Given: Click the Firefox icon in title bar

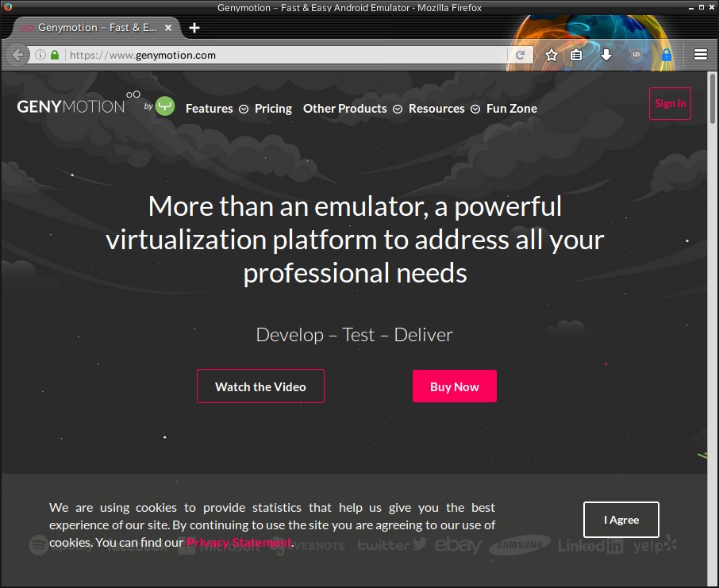Looking at the screenshot, I should click(x=7, y=6).
